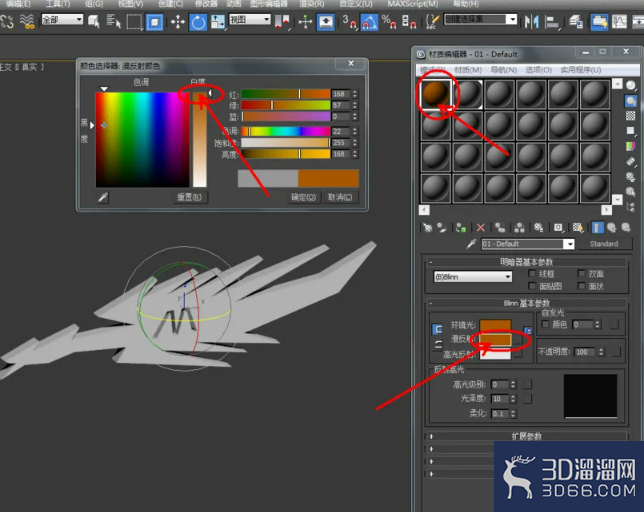Select the Move tool in main toolbar
This screenshot has width=644, height=512.
[178, 22]
